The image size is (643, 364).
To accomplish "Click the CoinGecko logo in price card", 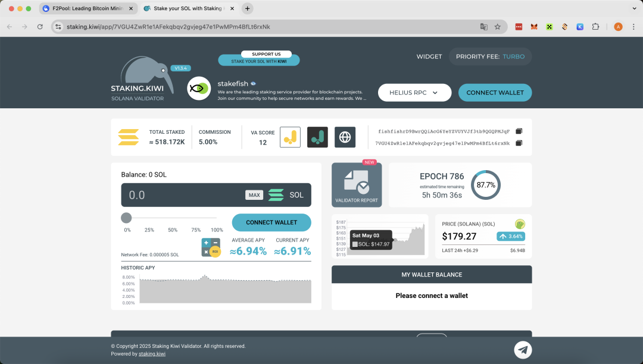I will (x=520, y=224).
